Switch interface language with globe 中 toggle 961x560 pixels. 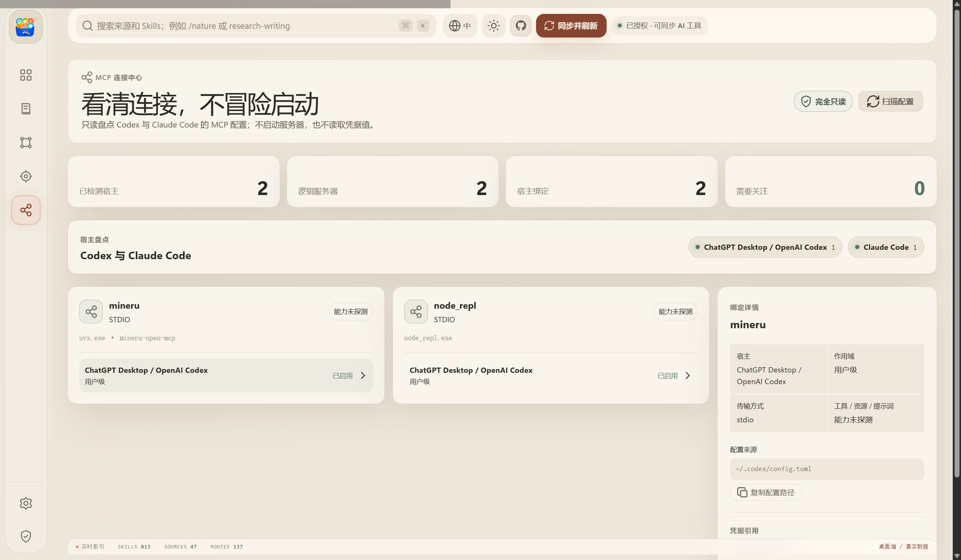(x=459, y=26)
